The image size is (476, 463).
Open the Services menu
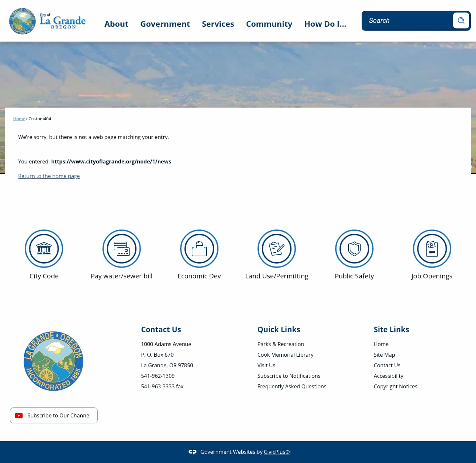pos(218,24)
